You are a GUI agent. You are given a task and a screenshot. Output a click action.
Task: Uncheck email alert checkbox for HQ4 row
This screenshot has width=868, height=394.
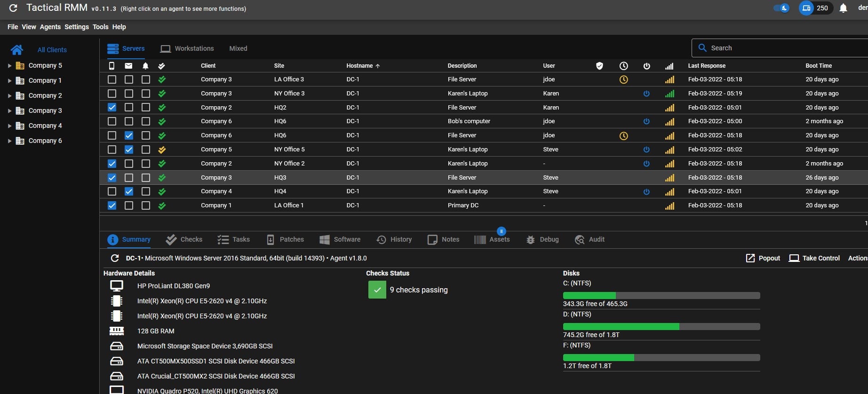pyautogui.click(x=128, y=191)
